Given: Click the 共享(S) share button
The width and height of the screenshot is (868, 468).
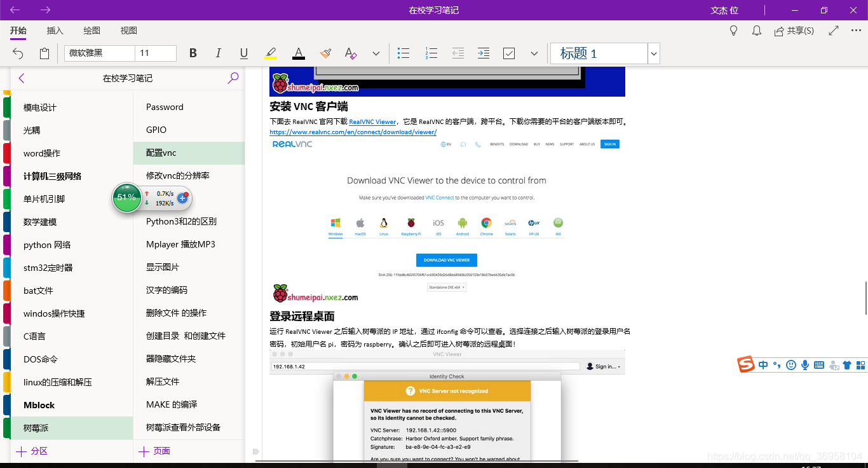Looking at the screenshot, I should click(x=794, y=31).
